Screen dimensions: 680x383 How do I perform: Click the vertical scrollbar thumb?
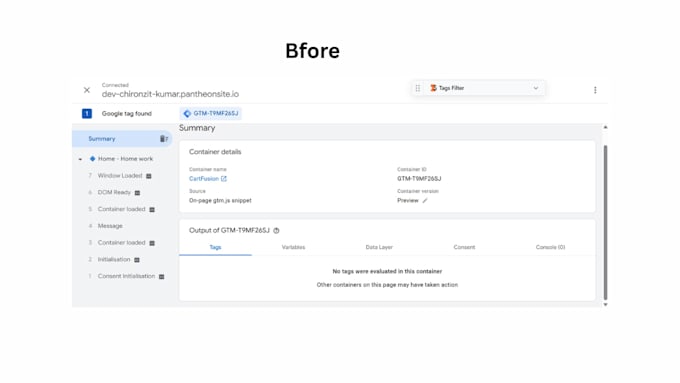click(x=605, y=223)
